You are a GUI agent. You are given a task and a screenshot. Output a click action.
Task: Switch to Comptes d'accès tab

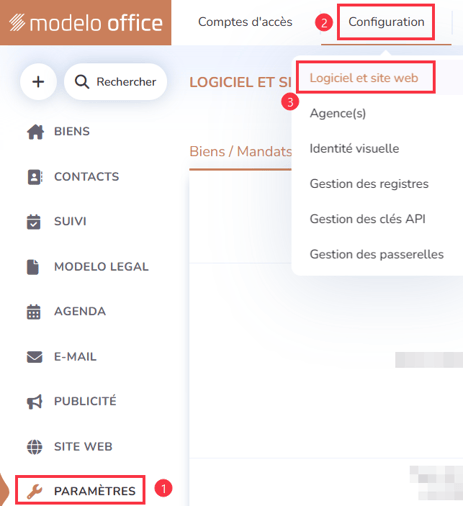click(x=245, y=22)
